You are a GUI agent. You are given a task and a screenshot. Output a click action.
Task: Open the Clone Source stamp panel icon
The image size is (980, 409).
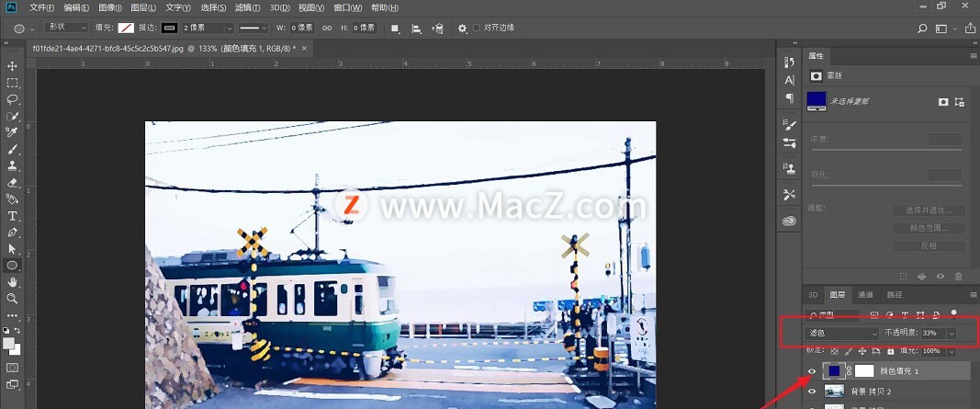click(x=789, y=168)
